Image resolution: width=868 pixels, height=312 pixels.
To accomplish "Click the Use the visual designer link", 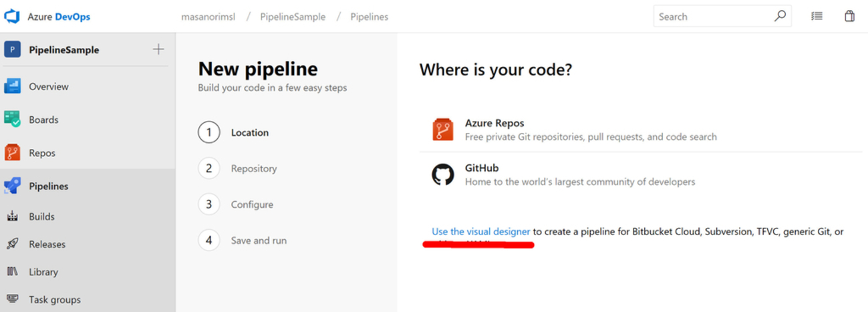I will point(481,231).
